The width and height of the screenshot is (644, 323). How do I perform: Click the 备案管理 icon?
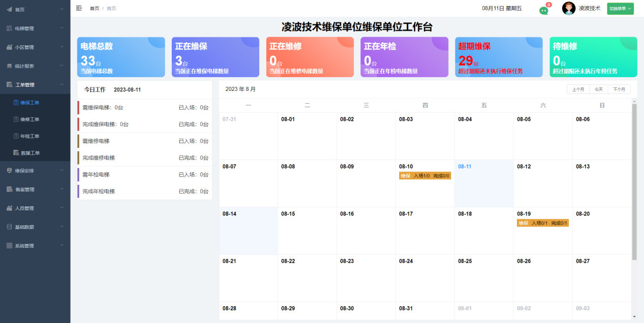(9, 189)
